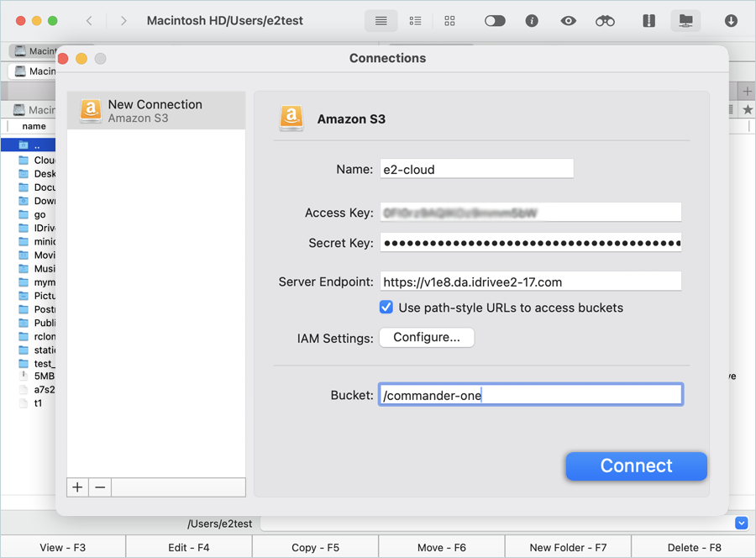The height and width of the screenshot is (558, 756).
Task: Uncheck Use path-style URLs checkbox
Action: click(386, 308)
